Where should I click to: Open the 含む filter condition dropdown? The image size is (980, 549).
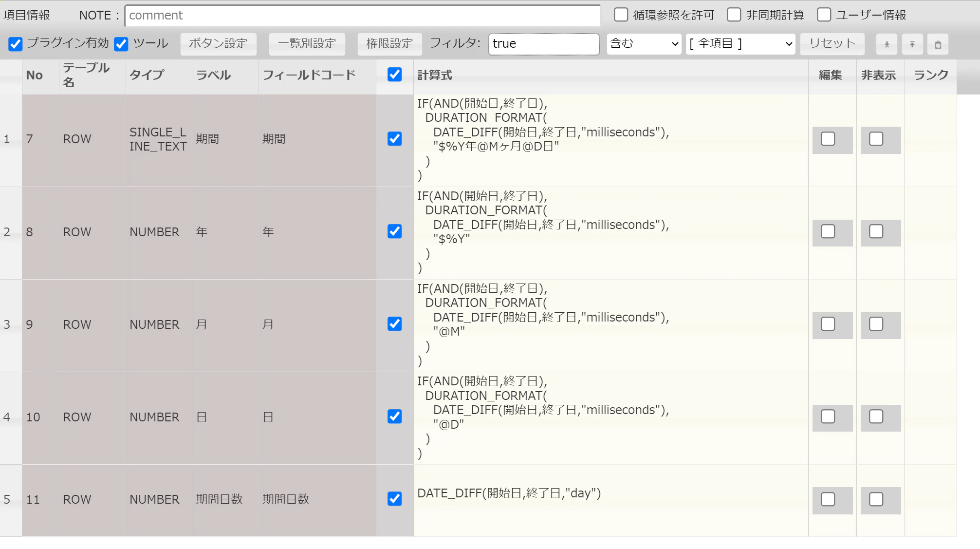(644, 44)
